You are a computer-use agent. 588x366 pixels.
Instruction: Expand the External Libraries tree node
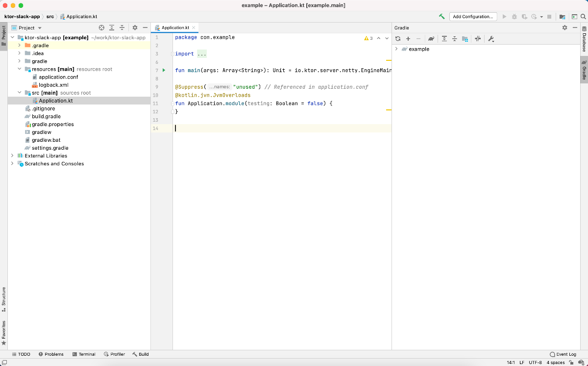pos(12,156)
